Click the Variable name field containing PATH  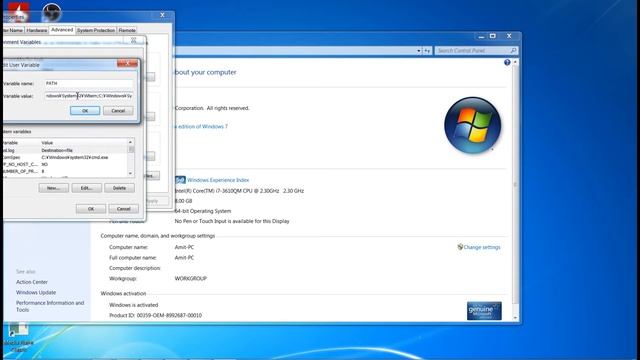(x=89, y=83)
